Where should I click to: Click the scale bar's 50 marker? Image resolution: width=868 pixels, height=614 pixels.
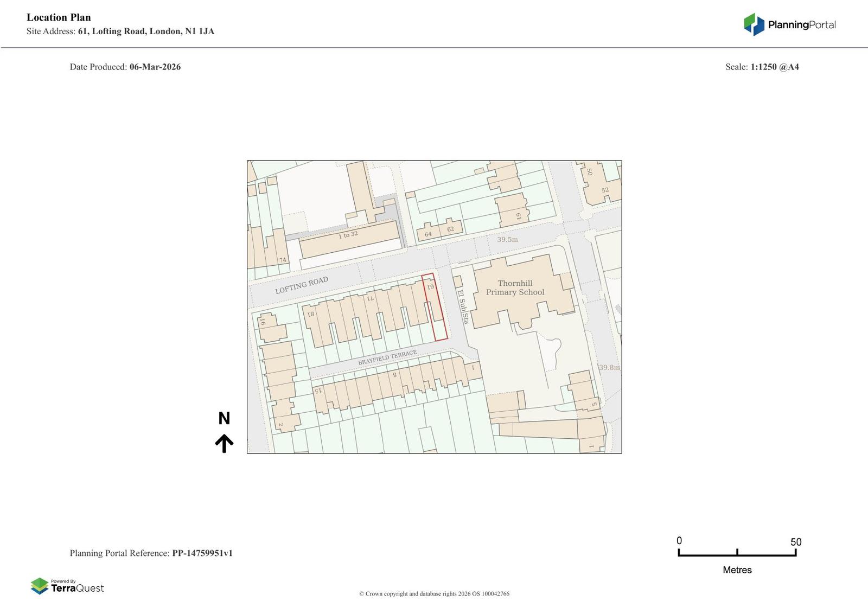[795, 542]
